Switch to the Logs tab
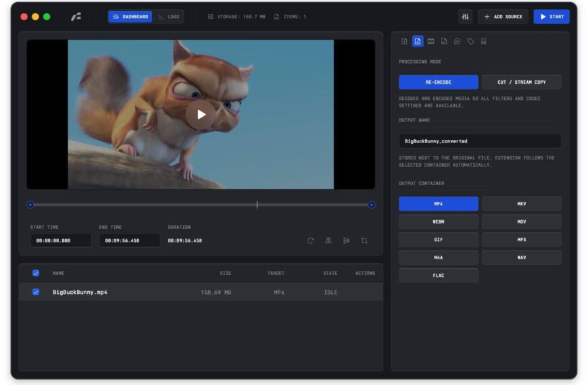This screenshot has width=588, height=385. (168, 17)
